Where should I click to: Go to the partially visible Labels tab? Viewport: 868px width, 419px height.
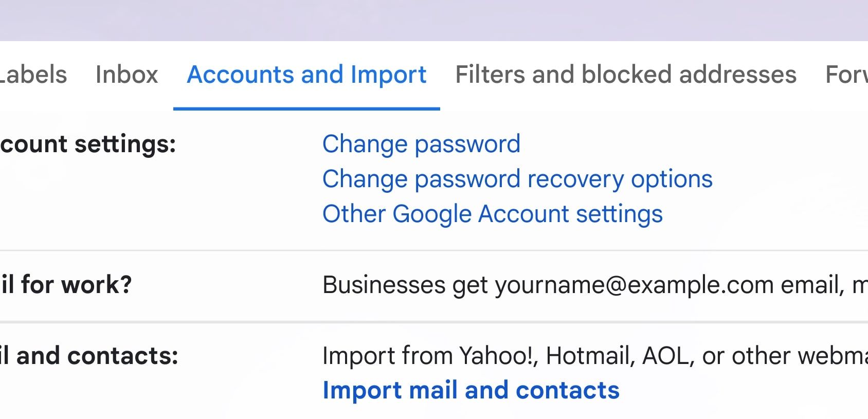[x=33, y=75]
